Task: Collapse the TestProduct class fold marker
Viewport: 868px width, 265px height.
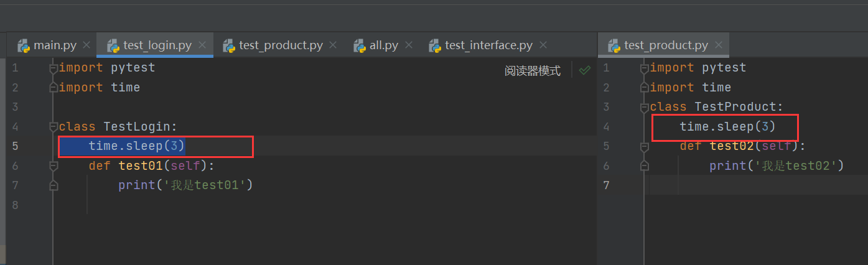Action: pyautogui.click(x=645, y=107)
